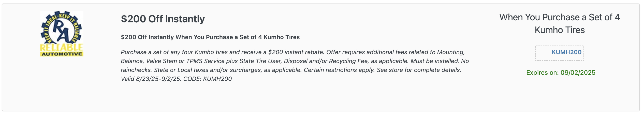
Task: Click the yellow RELIABLE word in logo
Action: [62, 48]
